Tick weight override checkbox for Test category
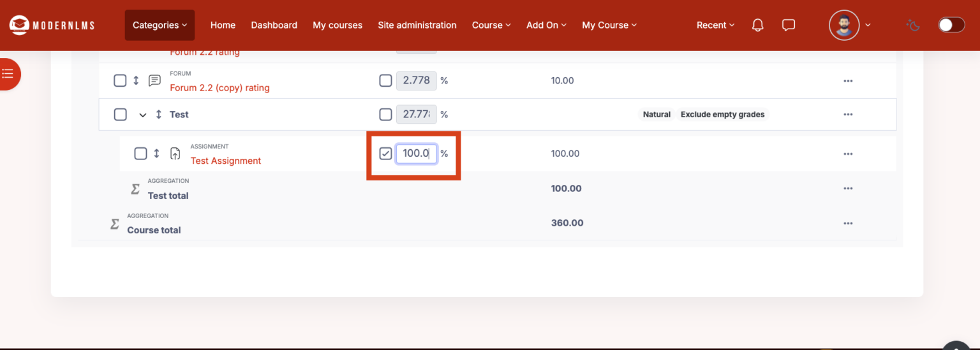980x350 pixels. coord(385,115)
